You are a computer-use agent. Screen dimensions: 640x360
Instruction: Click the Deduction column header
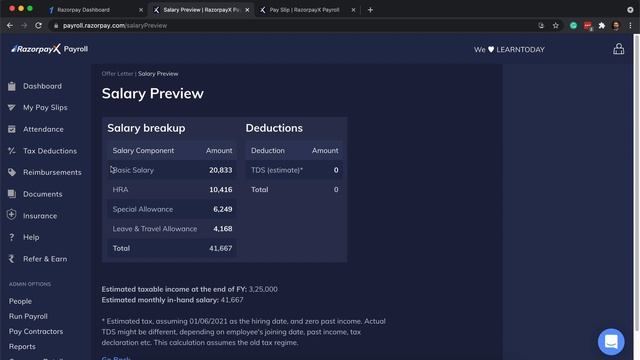click(x=268, y=151)
